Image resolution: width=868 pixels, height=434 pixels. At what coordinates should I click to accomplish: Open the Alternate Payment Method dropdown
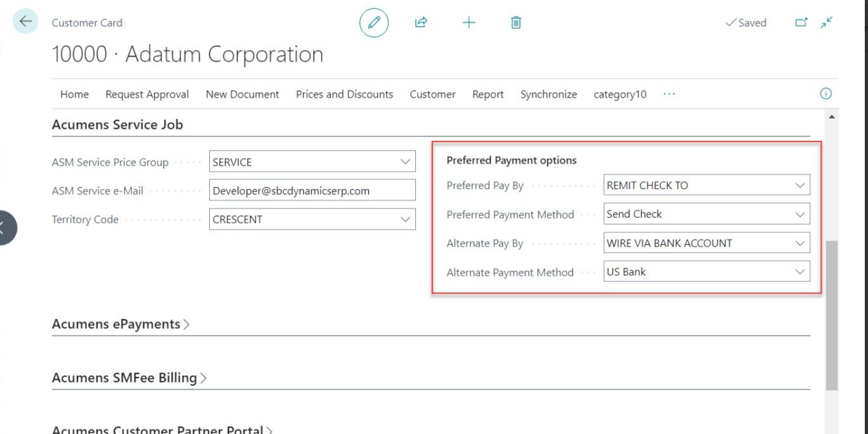[x=800, y=272]
